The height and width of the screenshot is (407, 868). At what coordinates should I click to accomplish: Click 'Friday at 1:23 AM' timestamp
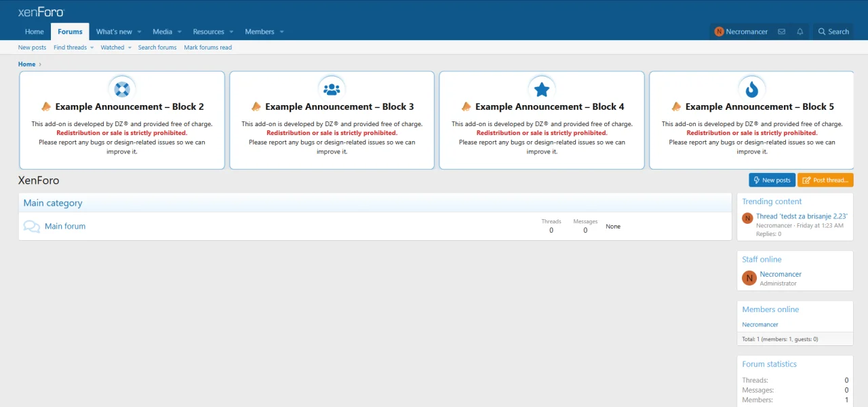[x=820, y=225]
